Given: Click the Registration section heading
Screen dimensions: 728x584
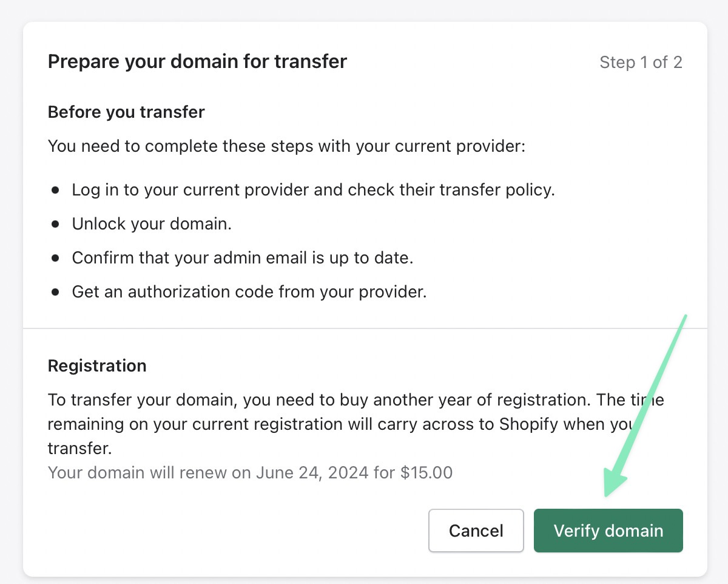Looking at the screenshot, I should [97, 366].
